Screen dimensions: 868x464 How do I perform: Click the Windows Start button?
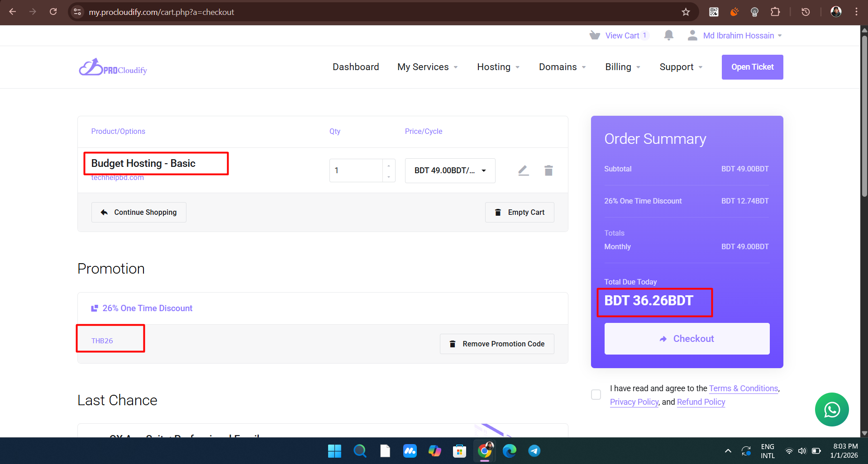pyautogui.click(x=334, y=451)
